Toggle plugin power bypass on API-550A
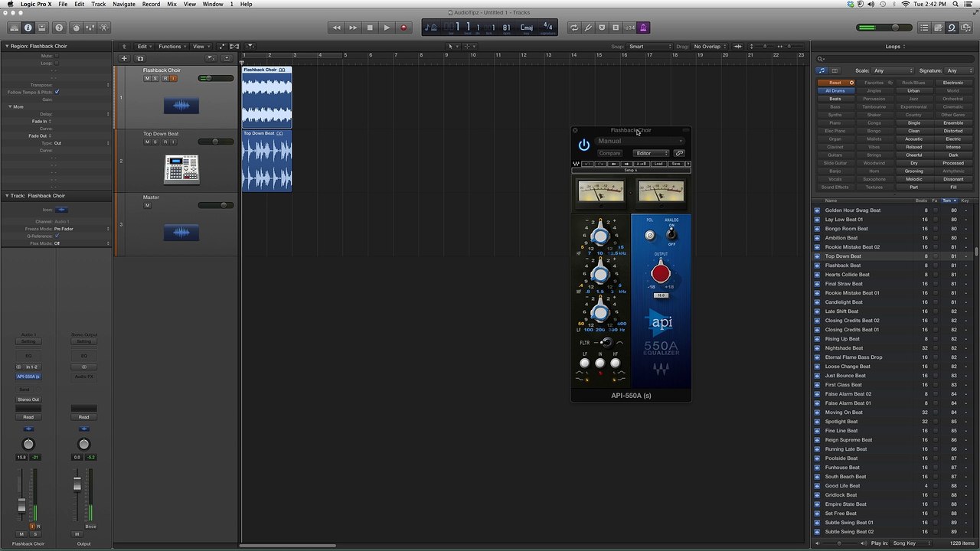The image size is (980, 551). (x=584, y=145)
